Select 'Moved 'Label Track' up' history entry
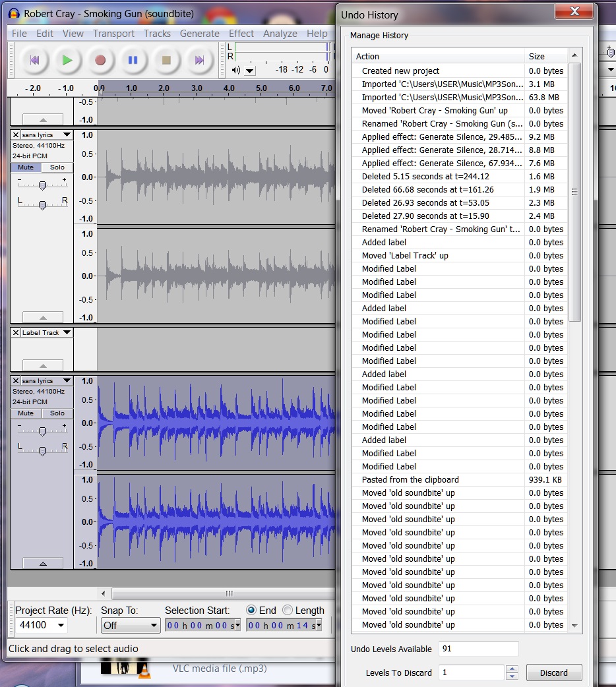The image size is (616, 687). pyautogui.click(x=460, y=255)
